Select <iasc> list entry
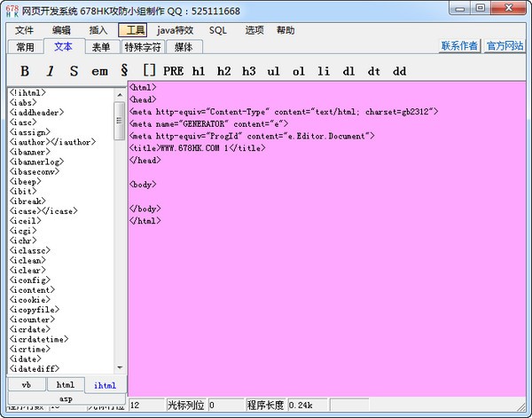 point(23,122)
